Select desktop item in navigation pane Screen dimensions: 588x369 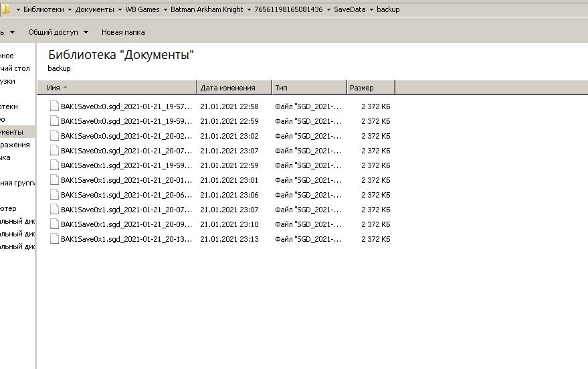15,68
